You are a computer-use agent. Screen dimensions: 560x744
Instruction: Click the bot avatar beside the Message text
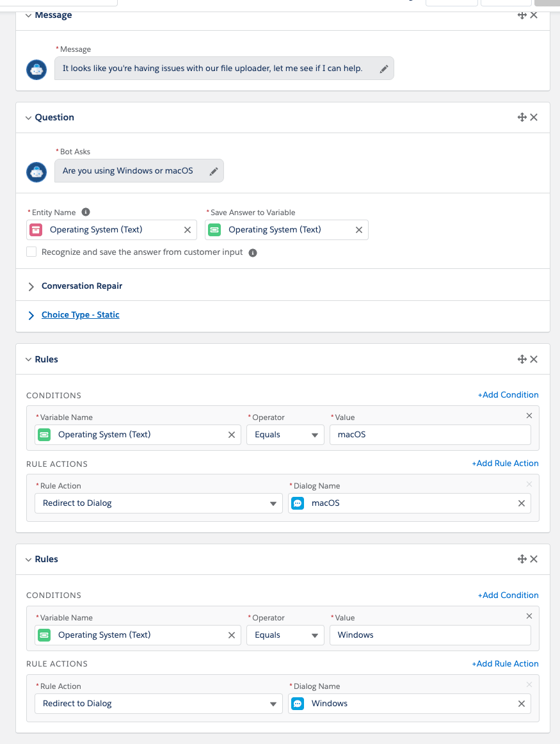(x=36, y=70)
